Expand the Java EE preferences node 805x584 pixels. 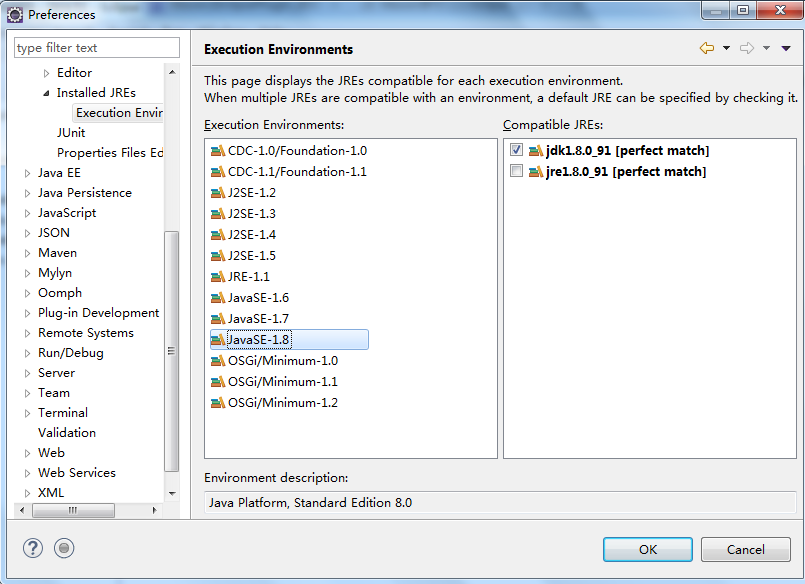pyautogui.click(x=27, y=173)
